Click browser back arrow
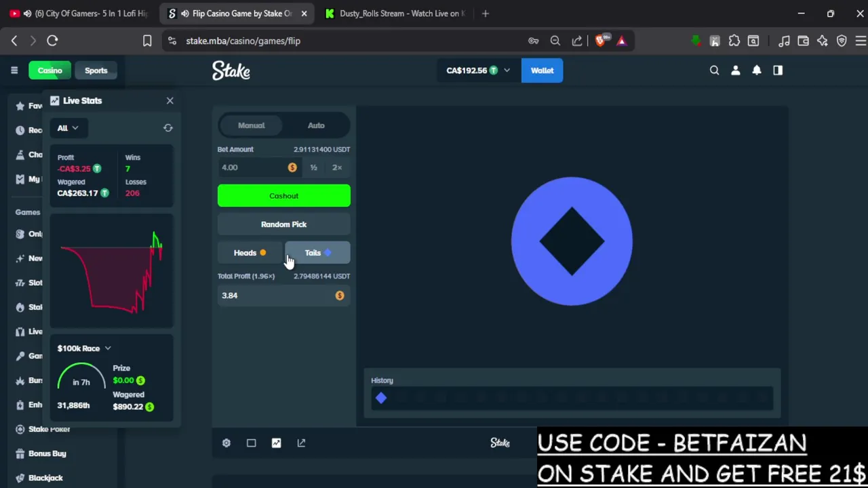Screen dimensions: 868x488 pyautogui.click(x=14, y=41)
